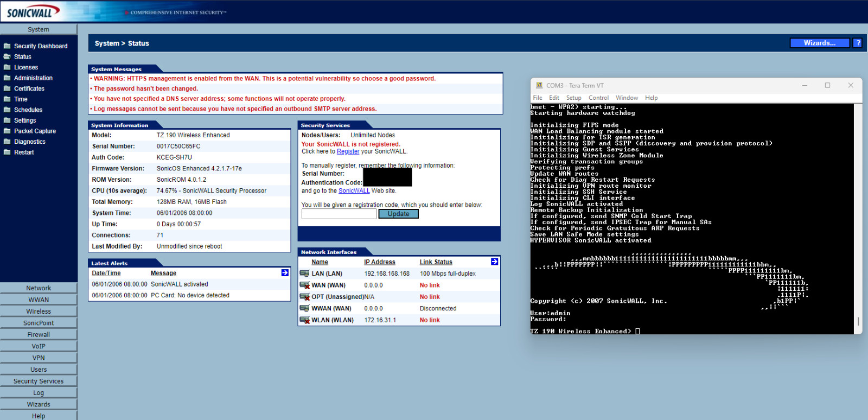
Task: Open the Security Dashboard folder icon
Action: [7, 46]
